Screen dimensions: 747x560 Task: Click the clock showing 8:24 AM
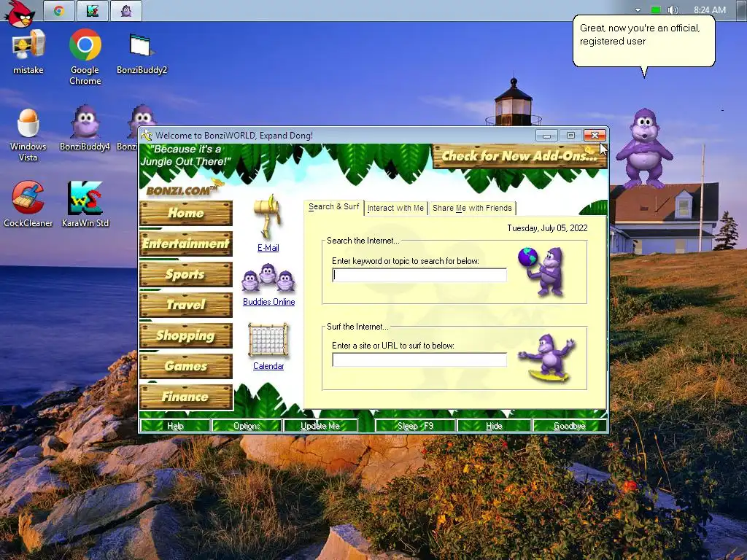[x=710, y=10]
